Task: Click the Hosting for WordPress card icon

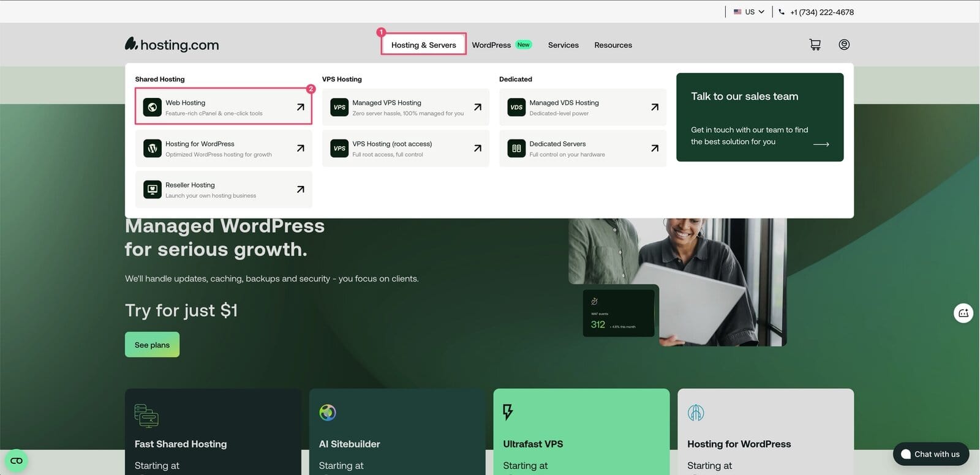Action: coord(696,413)
